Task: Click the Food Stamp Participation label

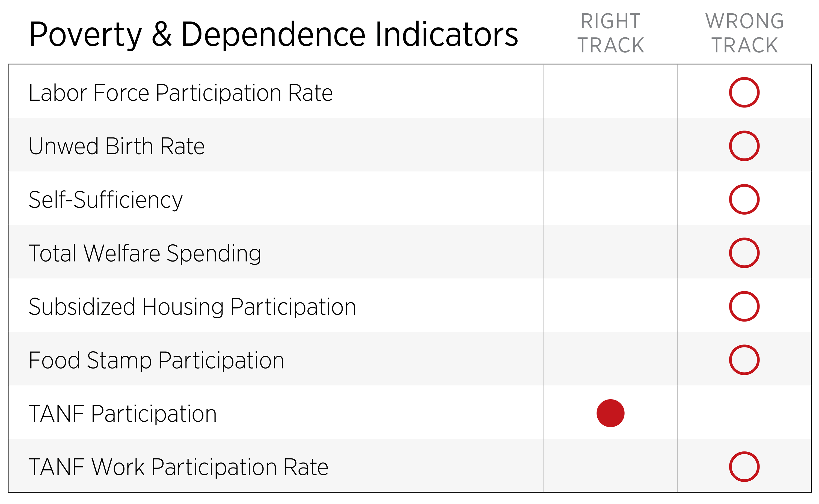Action: tap(156, 360)
